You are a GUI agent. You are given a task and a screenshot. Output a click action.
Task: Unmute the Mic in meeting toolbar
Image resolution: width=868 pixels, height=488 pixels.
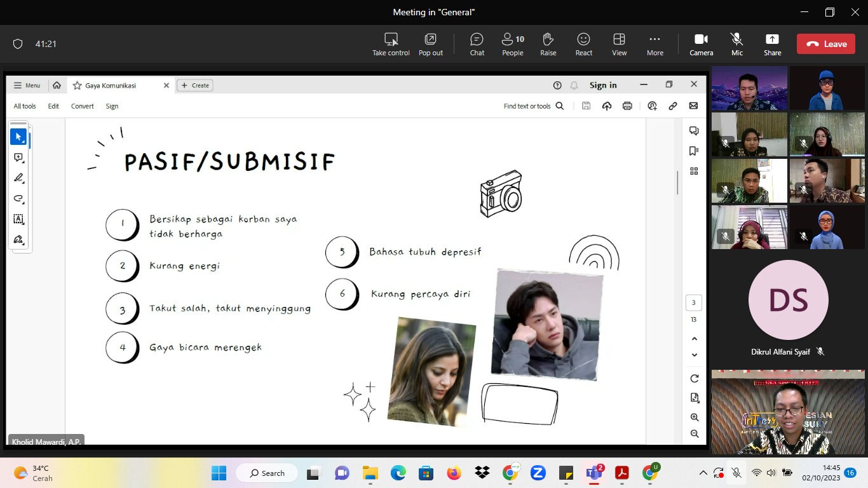click(736, 44)
